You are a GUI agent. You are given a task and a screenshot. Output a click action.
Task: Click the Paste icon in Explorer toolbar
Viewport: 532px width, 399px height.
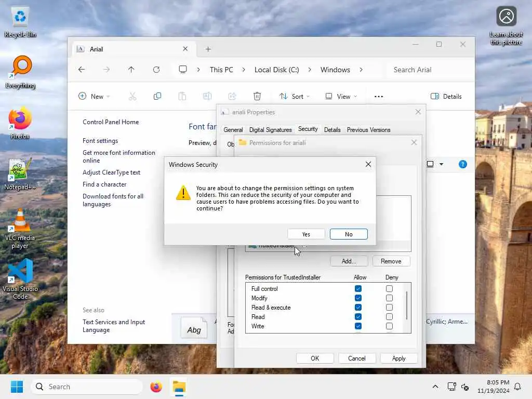coord(182,96)
